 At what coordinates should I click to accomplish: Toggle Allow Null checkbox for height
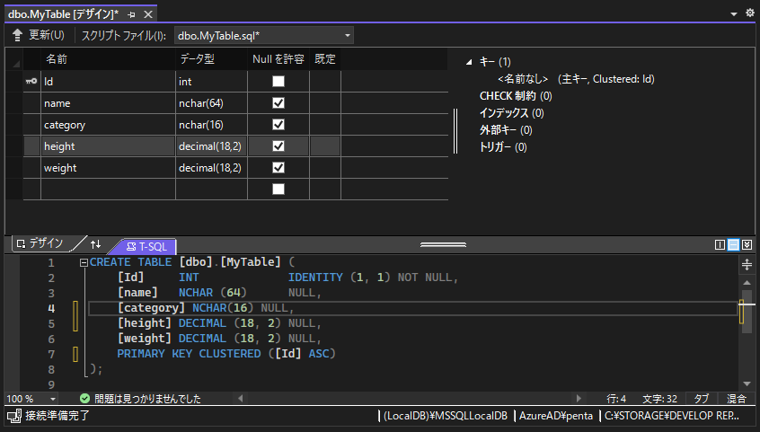point(278,146)
